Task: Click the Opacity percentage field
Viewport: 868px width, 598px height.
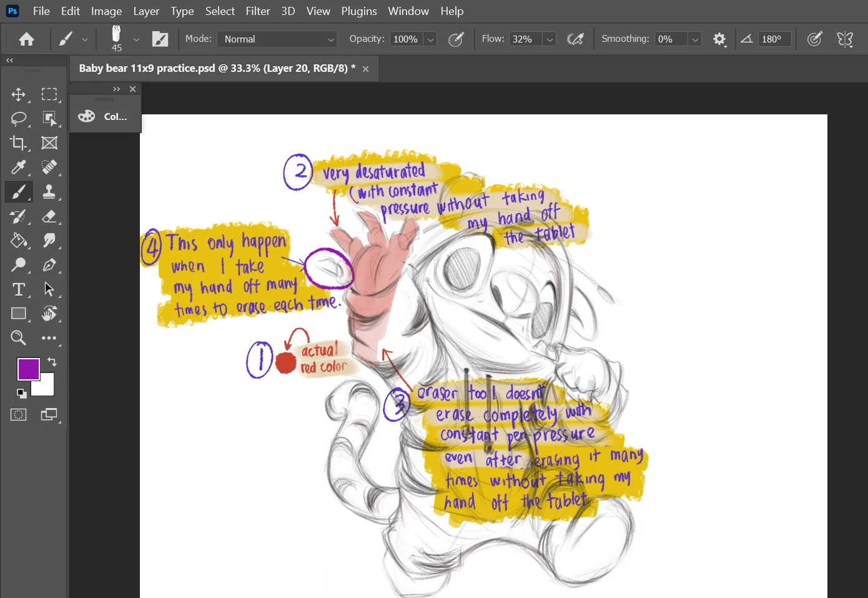Action: pyautogui.click(x=406, y=39)
